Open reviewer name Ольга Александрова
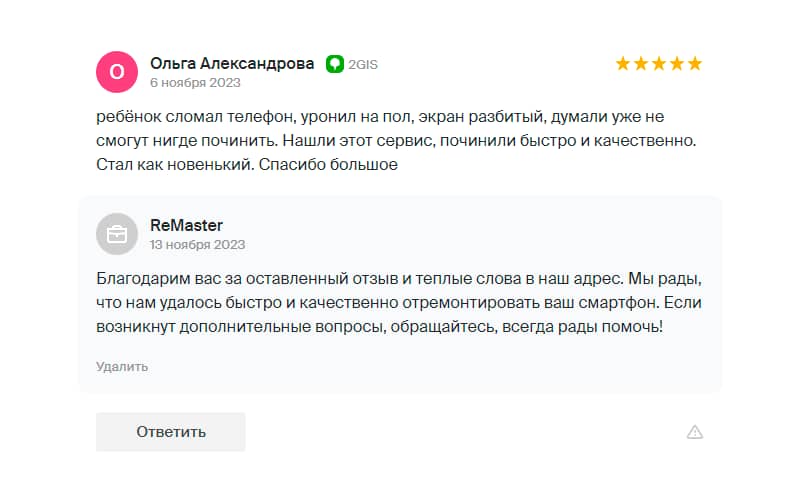Screen dimensions: 805x501 tap(232, 63)
